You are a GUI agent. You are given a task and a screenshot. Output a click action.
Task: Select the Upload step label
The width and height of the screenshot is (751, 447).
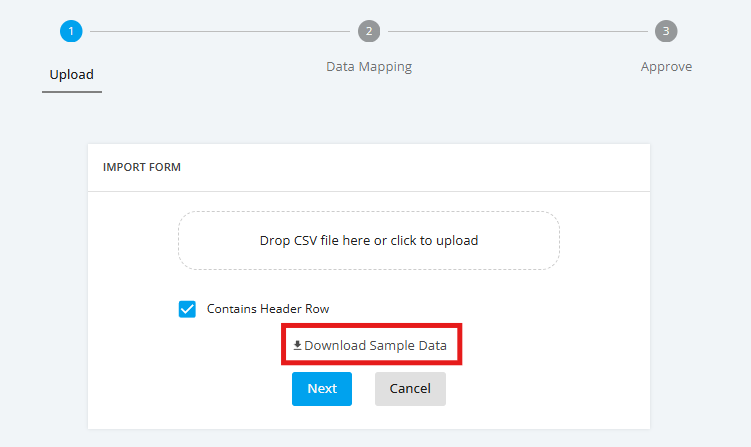pos(72,74)
